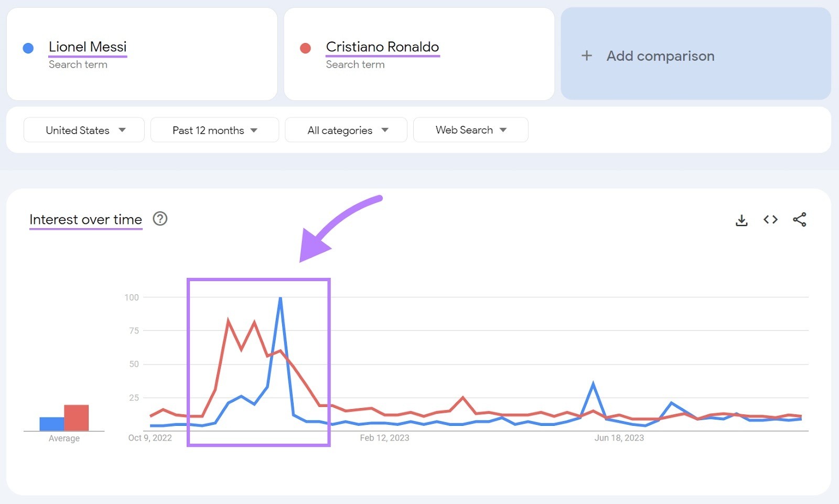Screen dimensions: 839x504
Task: Click the Oct 9, 2022 axis label
Action: click(x=150, y=437)
